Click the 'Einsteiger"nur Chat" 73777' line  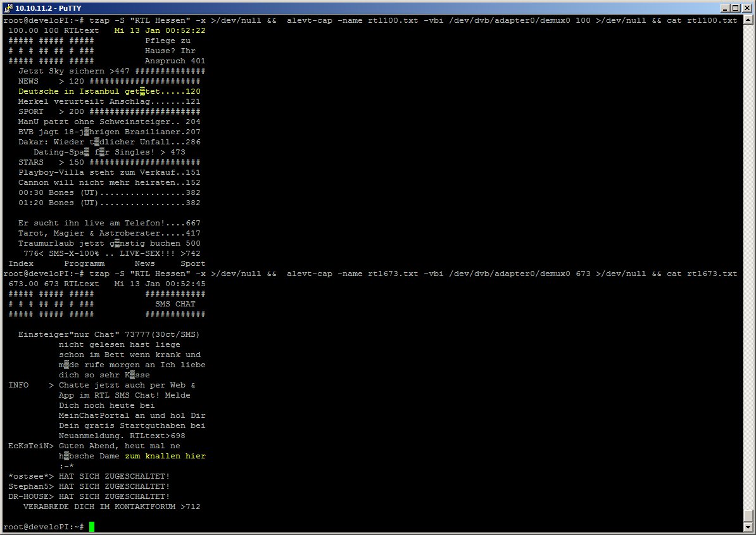click(x=109, y=334)
